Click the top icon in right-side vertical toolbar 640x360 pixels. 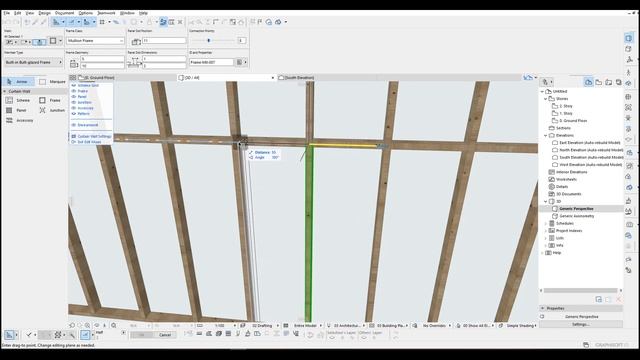point(629,38)
